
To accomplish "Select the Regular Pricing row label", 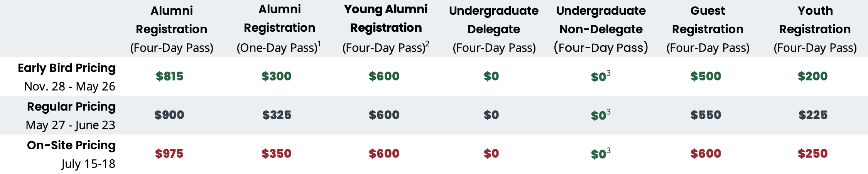I will pyautogui.click(x=71, y=107).
